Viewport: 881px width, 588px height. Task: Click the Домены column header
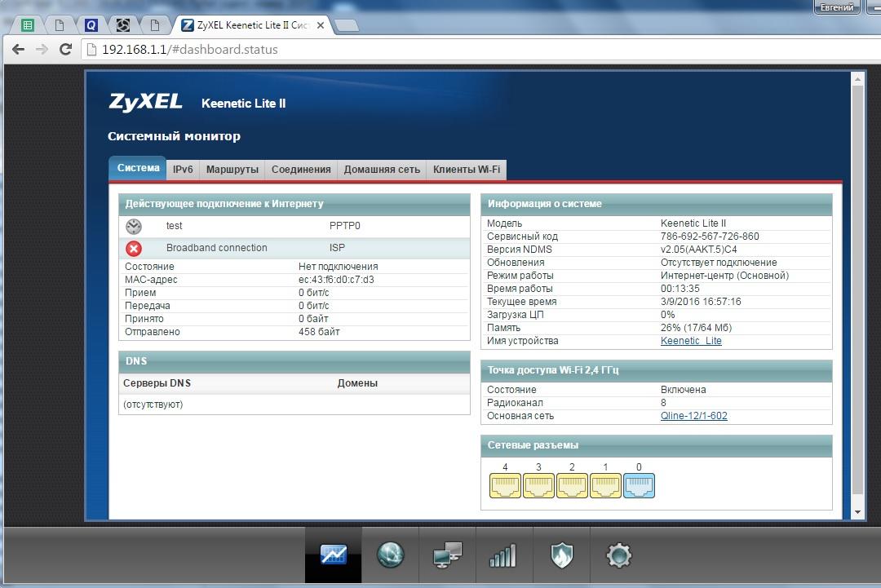[x=357, y=383]
